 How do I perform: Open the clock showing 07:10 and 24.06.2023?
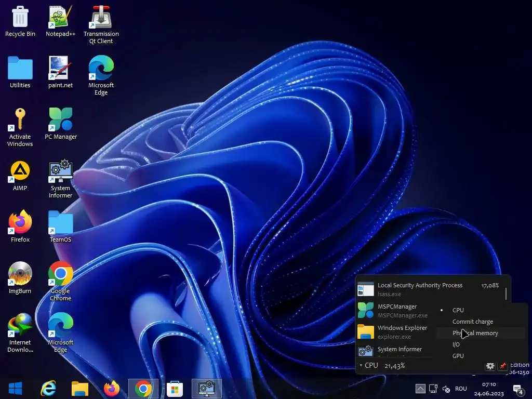pyautogui.click(x=489, y=389)
